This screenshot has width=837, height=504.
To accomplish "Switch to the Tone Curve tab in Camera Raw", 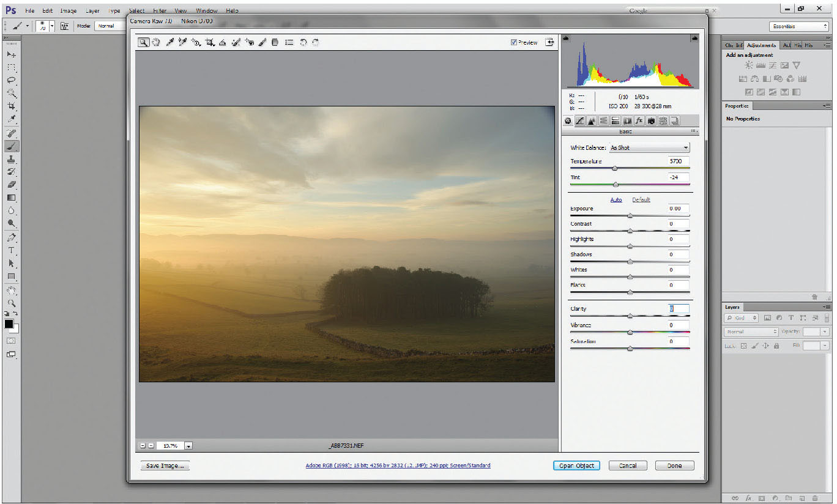I will [579, 121].
